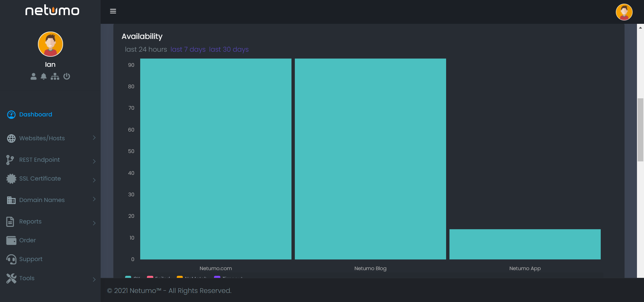This screenshot has height=302, width=644.
Task: Click the Netumo.com axis label
Action: pyautogui.click(x=216, y=268)
